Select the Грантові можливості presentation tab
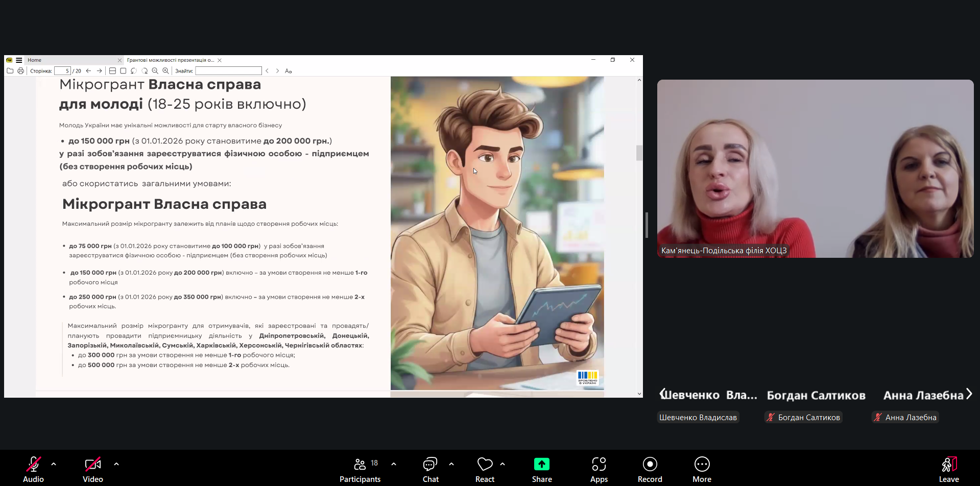Image resolution: width=980 pixels, height=486 pixels. (x=170, y=60)
